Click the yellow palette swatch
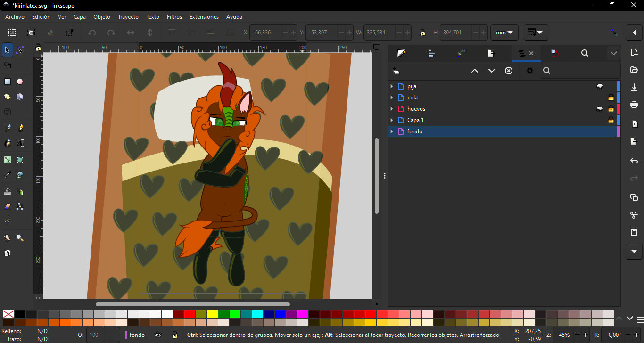Viewport: 644px width, 343px height. (x=212, y=314)
